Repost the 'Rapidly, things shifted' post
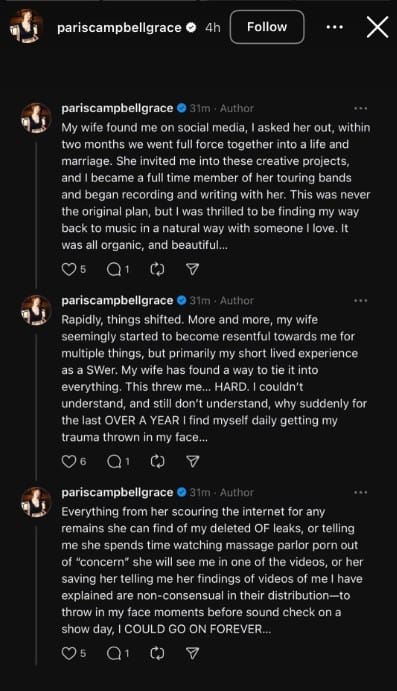This screenshot has height=691, width=397. [157, 461]
